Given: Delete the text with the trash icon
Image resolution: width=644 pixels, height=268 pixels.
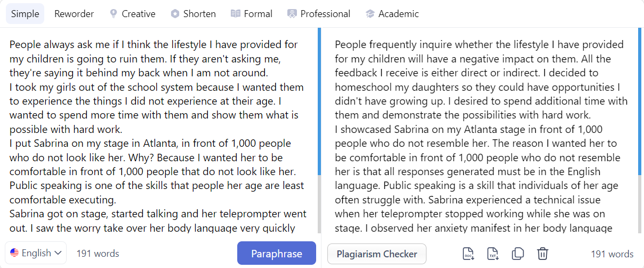Looking at the screenshot, I should pyautogui.click(x=542, y=254).
